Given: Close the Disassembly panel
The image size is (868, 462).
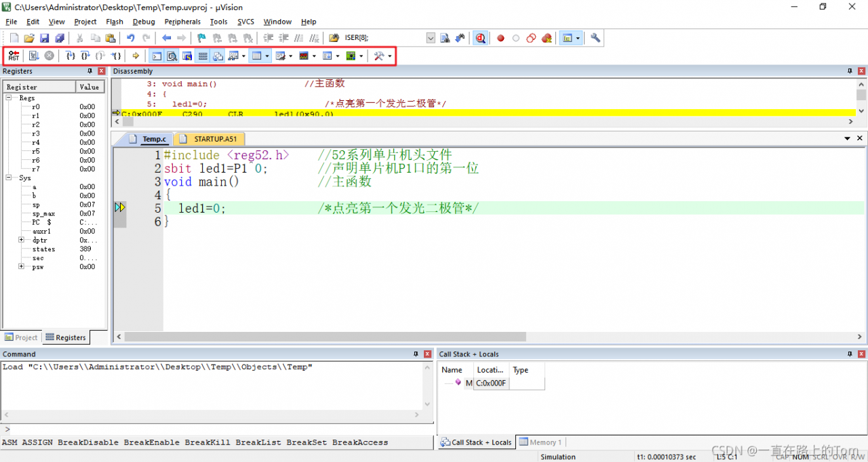Looking at the screenshot, I should pos(861,71).
